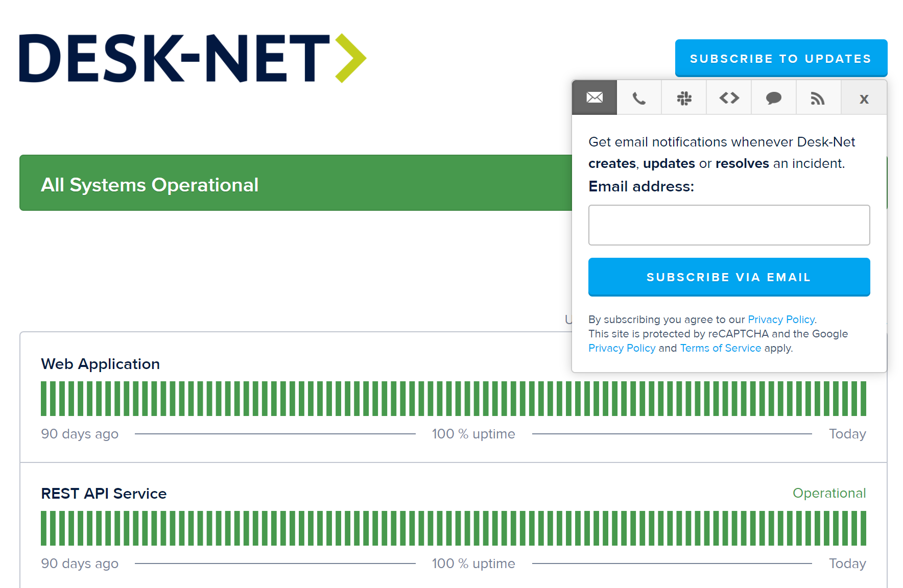This screenshot has width=903, height=588.
Task: Click Web Application 100 % uptime text
Action: point(473,434)
